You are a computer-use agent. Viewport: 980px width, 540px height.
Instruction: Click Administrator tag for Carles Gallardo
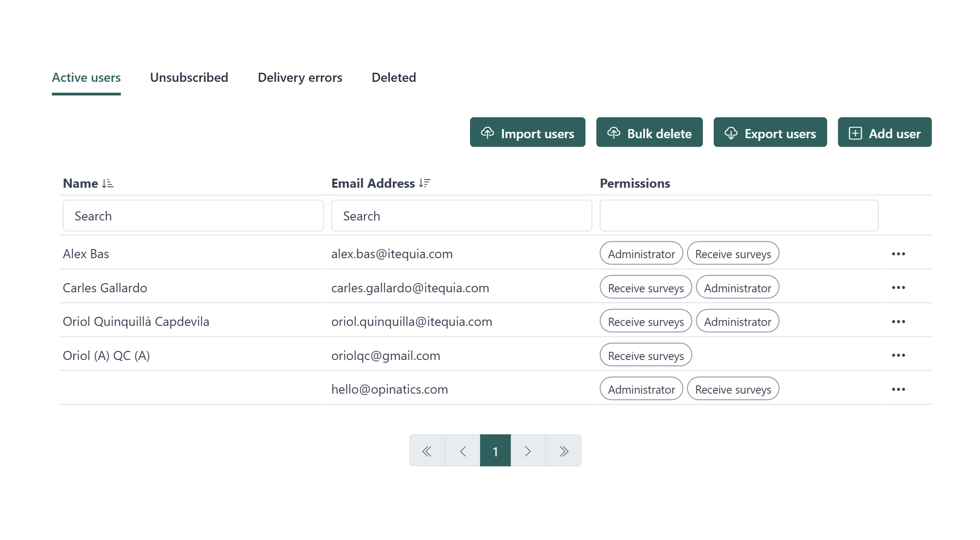coord(738,288)
